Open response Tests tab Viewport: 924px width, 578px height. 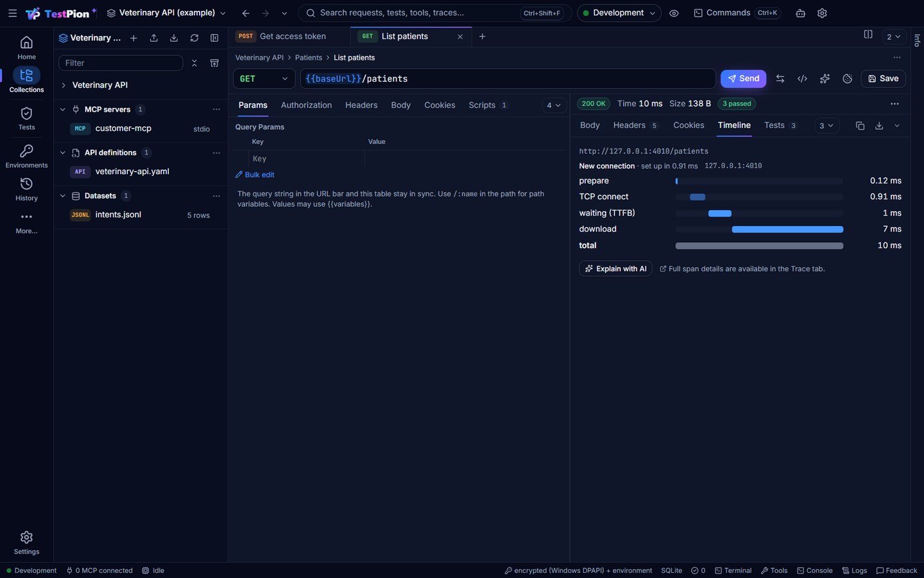(780, 125)
